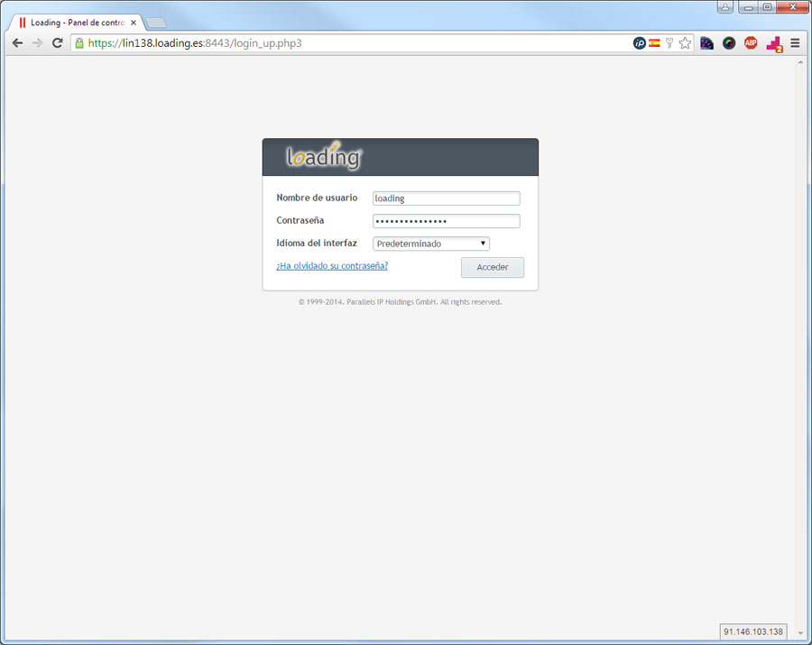This screenshot has width=812, height=645.
Task: Click the blue extension icon beside the star
Action: (706, 43)
